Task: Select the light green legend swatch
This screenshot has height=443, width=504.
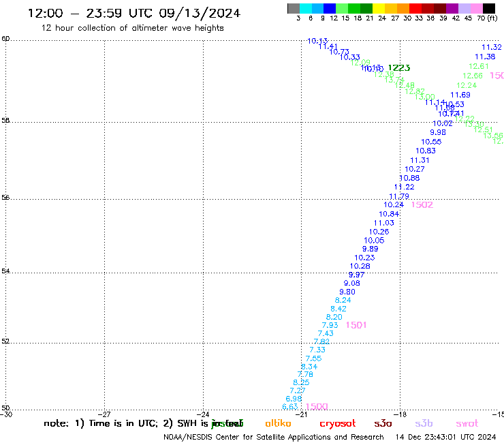Action: coord(342,8)
